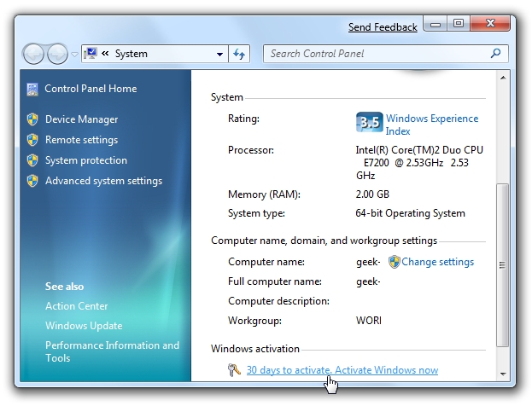The image size is (532, 406).
Task: Select the Full computer name value geek-
Action: point(368,281)
